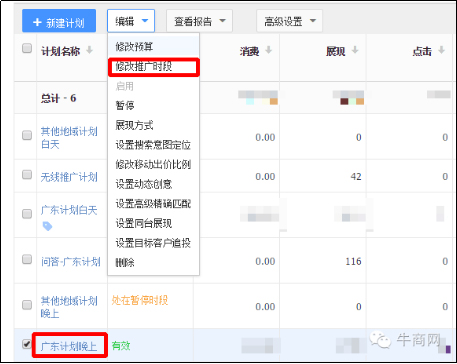The image size is (457, 364).
Task: Open the 其他地域计划晚上 plan link
Action: click(69, 307)
